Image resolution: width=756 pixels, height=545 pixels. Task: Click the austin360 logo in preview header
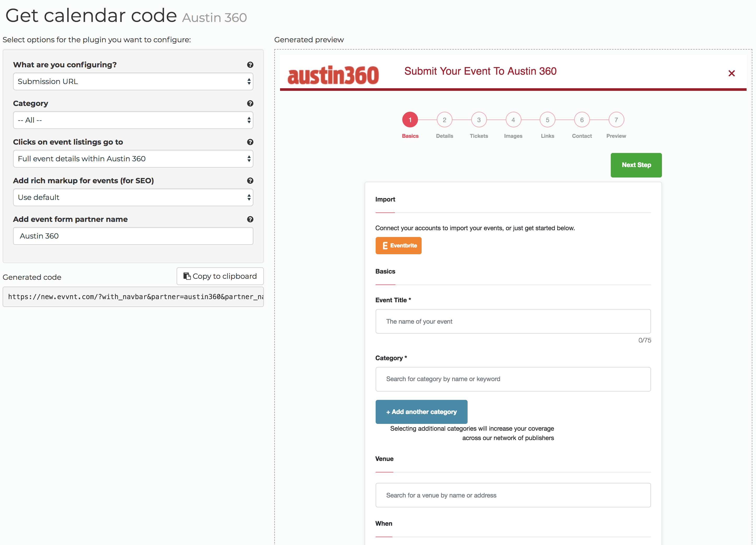pos(333,75)
